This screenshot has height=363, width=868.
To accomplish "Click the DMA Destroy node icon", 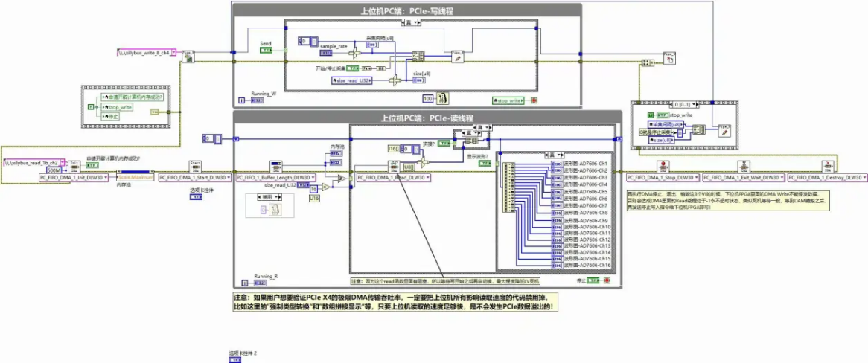I will point(826,166).
